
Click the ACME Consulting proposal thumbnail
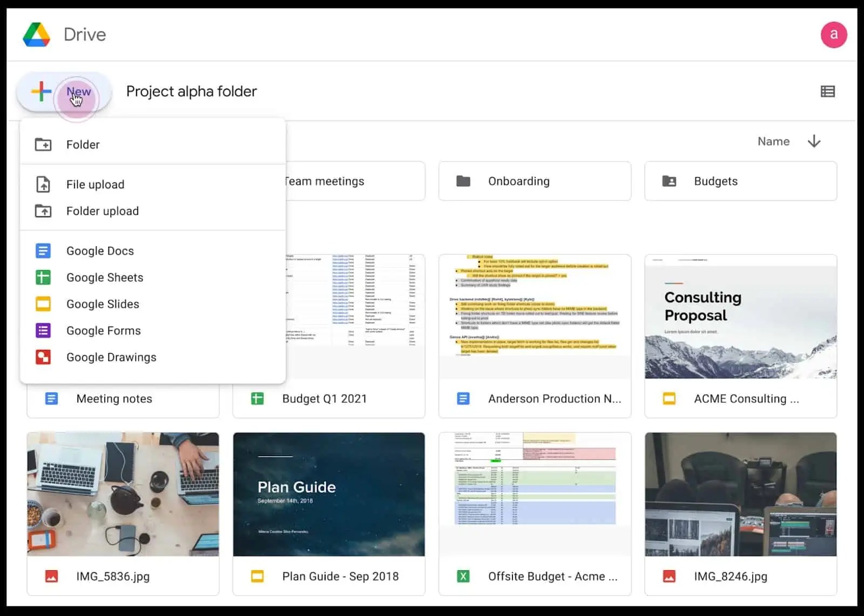[x=740, y=316]
